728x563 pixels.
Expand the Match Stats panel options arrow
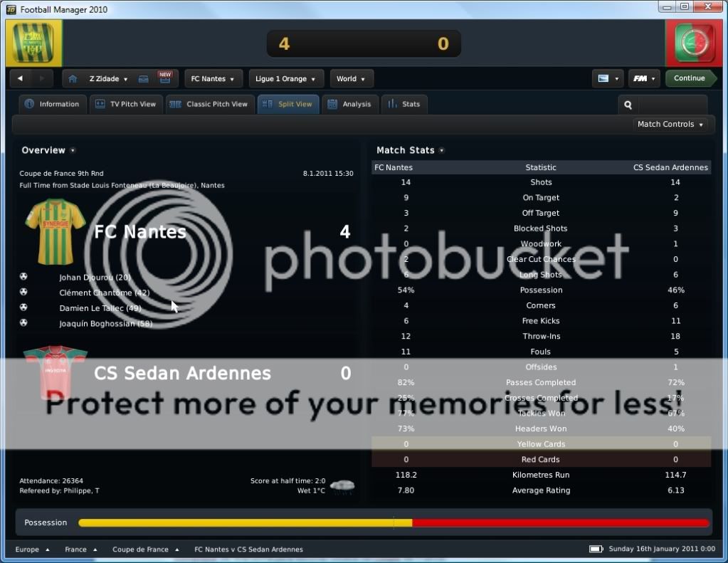pyautogui.click(x=442, y=151)
